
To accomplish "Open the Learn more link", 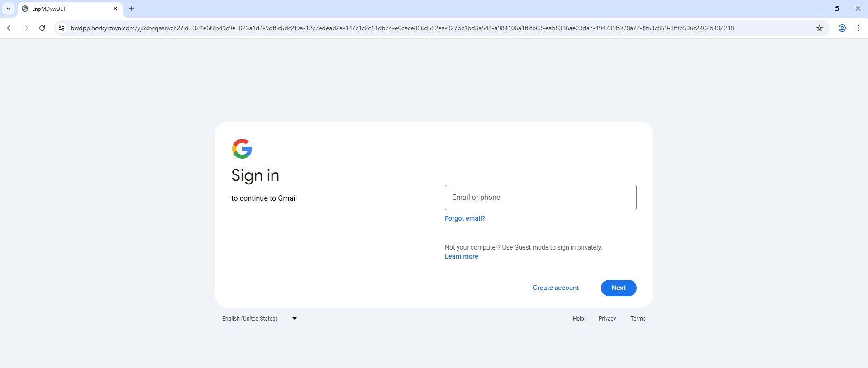I will (x=461, y=256).
